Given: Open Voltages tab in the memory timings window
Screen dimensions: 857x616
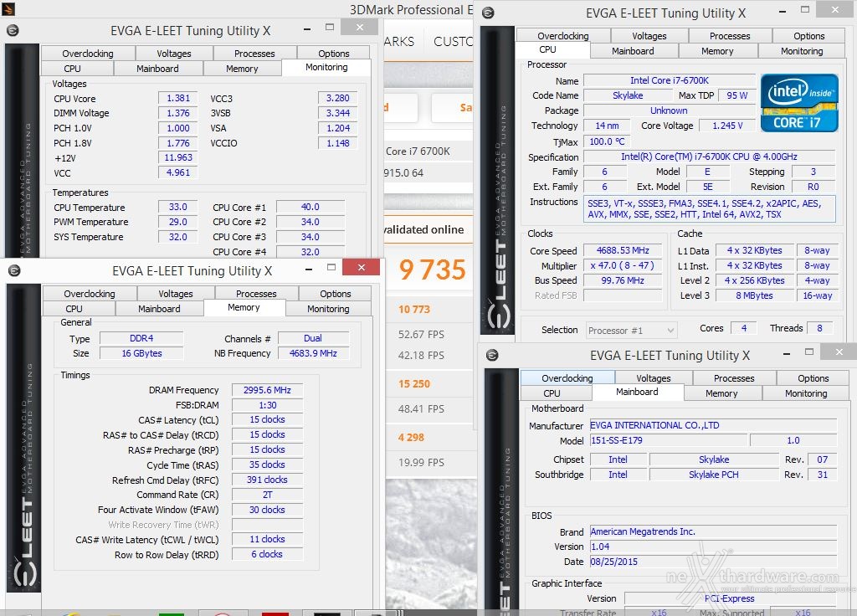Looking at the screenshot, I should (x=176, y=294).
